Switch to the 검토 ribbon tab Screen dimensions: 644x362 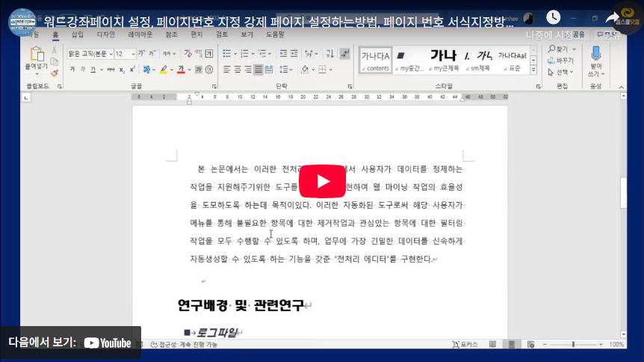222,34
